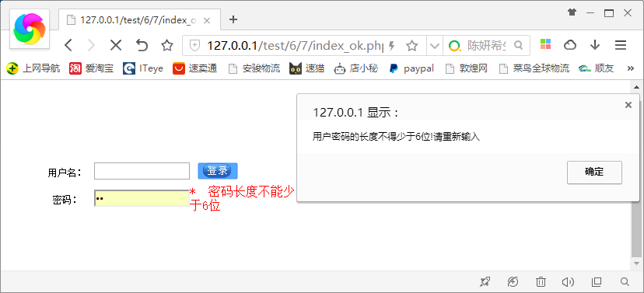Click the circular plus icon in the status bar
This screenshot has width=644, height=293.
pyautogui.click(x=513, y=281)
